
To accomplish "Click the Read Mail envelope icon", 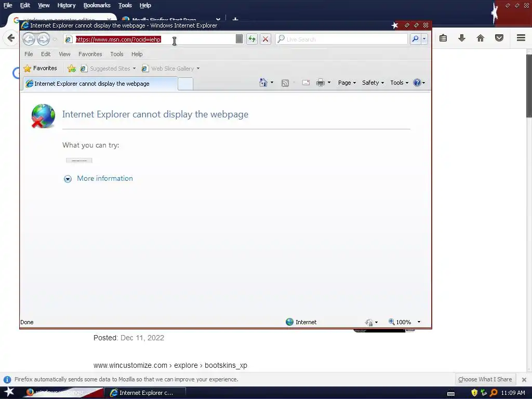I will tap(306, 83).
